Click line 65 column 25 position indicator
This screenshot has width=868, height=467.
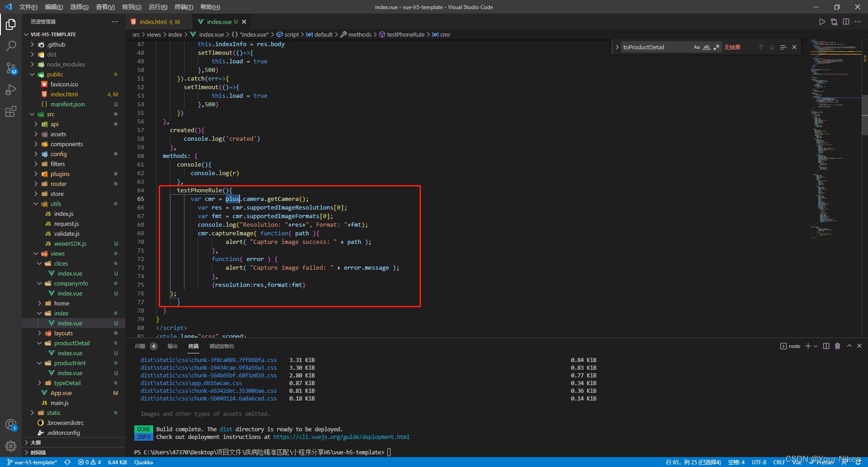pos(693,462)
